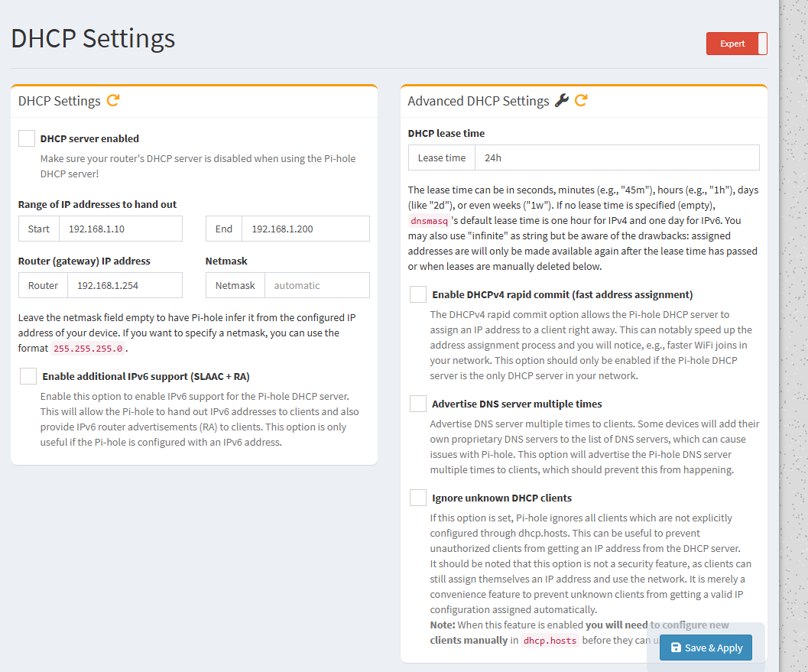Click the DHCP Settings refresh icon

(x=113, y=100)
